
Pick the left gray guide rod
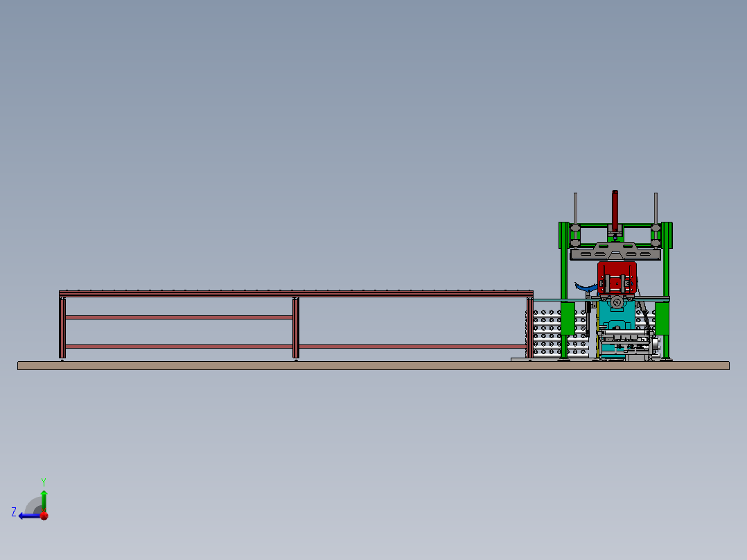coord(575,208)
